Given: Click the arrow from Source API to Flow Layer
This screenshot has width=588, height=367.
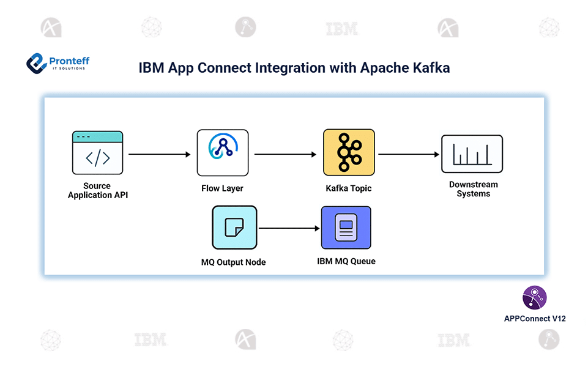Looking at the screenshot, I should 159,155.
